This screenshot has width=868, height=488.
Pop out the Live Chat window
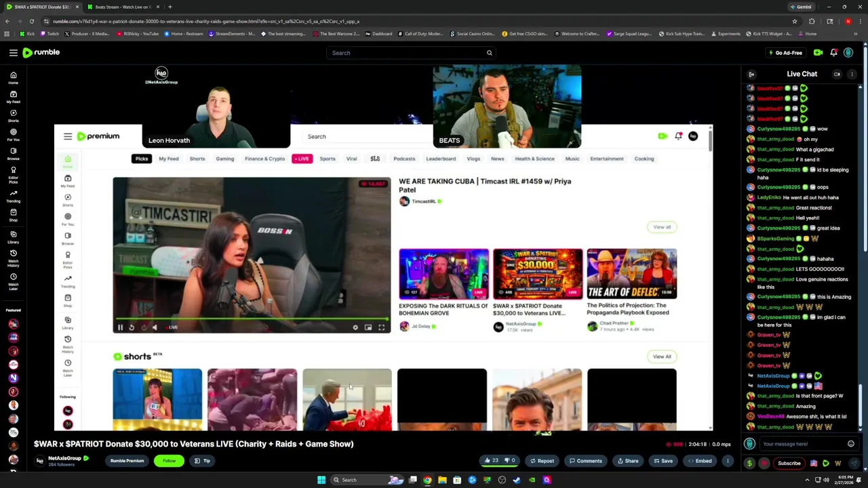point(837,74)
